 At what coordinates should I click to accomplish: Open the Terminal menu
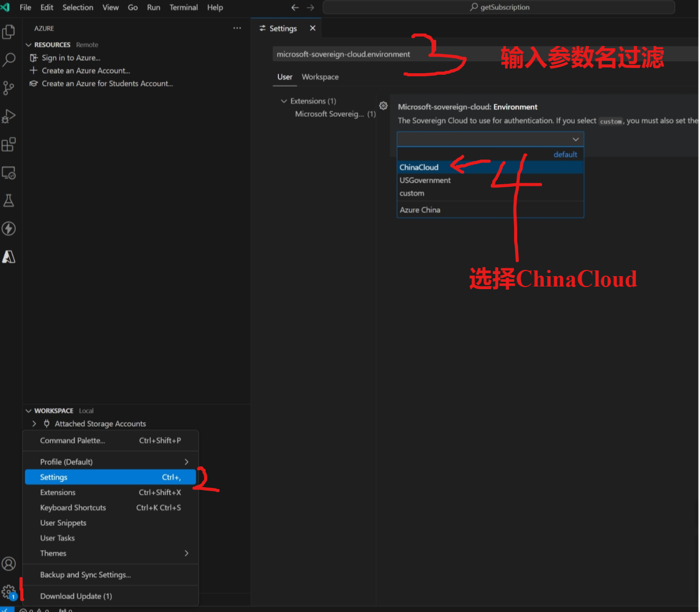(183, 7)
